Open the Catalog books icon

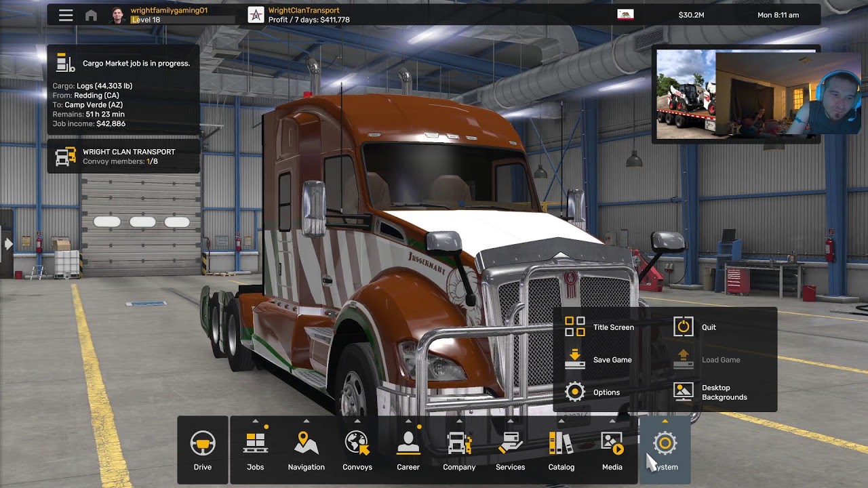[561, 443]
